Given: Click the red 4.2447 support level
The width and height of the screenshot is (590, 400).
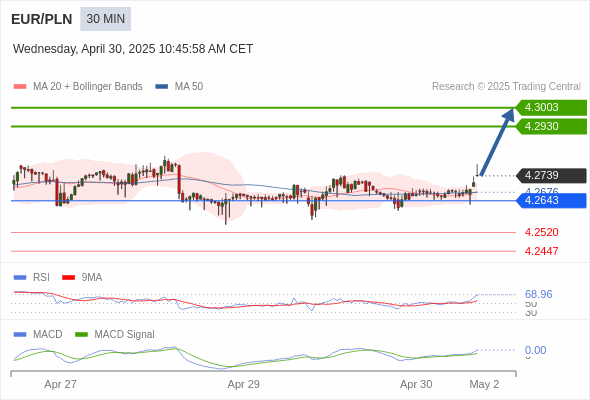Looking at the screenshot, I should click(x=541, y=251).
